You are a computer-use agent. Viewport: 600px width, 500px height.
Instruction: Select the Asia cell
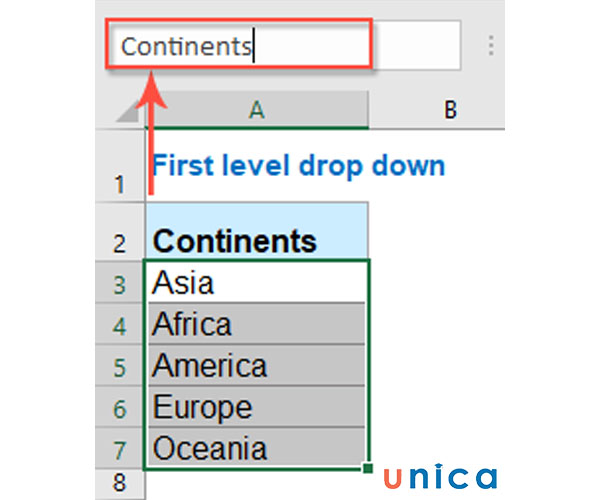(x=256, y=284)
